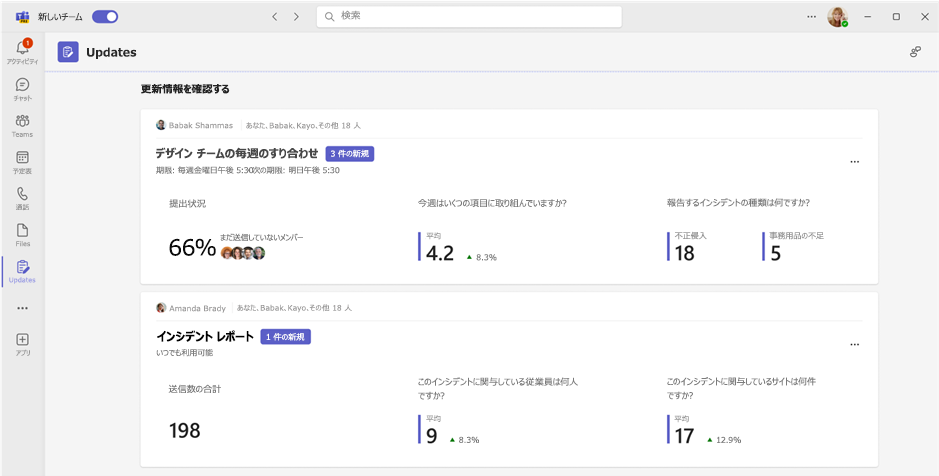Click Amanda Brady name
Image resolution: width=939 pixels, height=476 pixels.
pyautogui.click(x=197, y=308)
